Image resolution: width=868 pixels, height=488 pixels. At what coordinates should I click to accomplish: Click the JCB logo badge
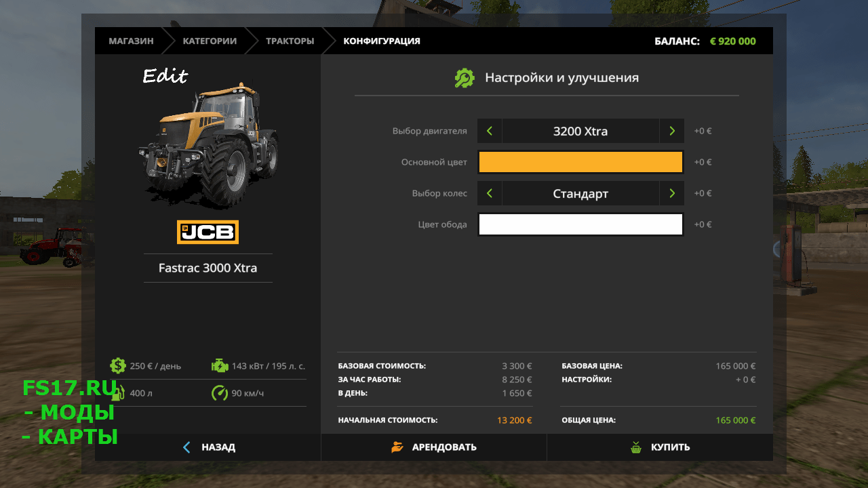pyautogui.click(x=208, y=232)
